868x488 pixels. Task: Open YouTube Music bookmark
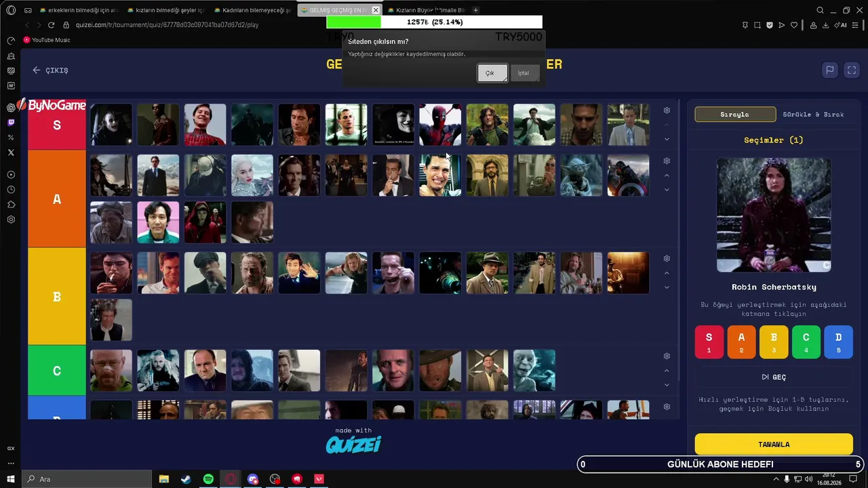tap(47, 40)
